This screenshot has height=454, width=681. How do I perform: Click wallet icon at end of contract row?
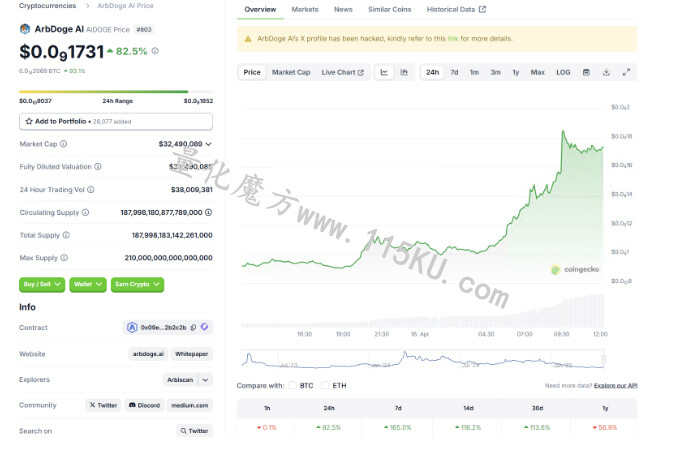(x=204, y=327)
